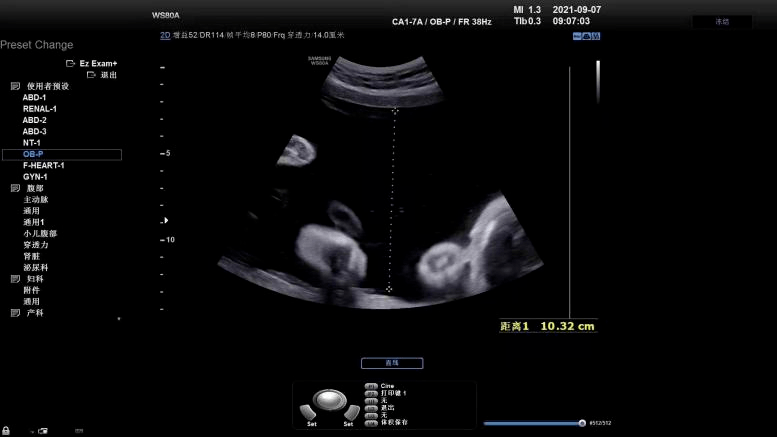Collapse the 腹部 preset group
Viewport: 777px width, 437px height.
coord(15,188)
